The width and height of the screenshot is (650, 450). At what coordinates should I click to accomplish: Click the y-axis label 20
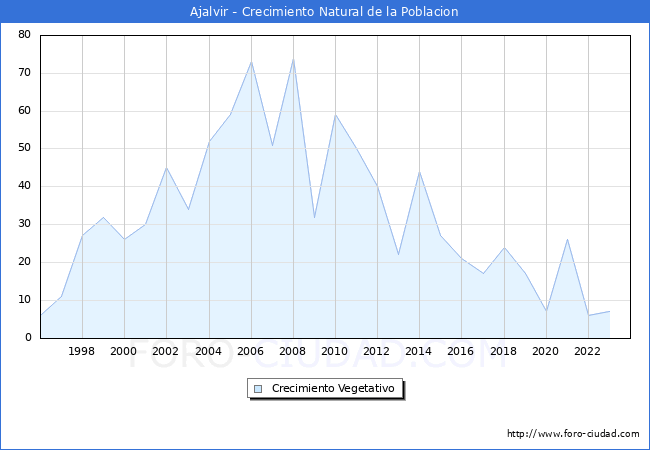coord(24,261)
